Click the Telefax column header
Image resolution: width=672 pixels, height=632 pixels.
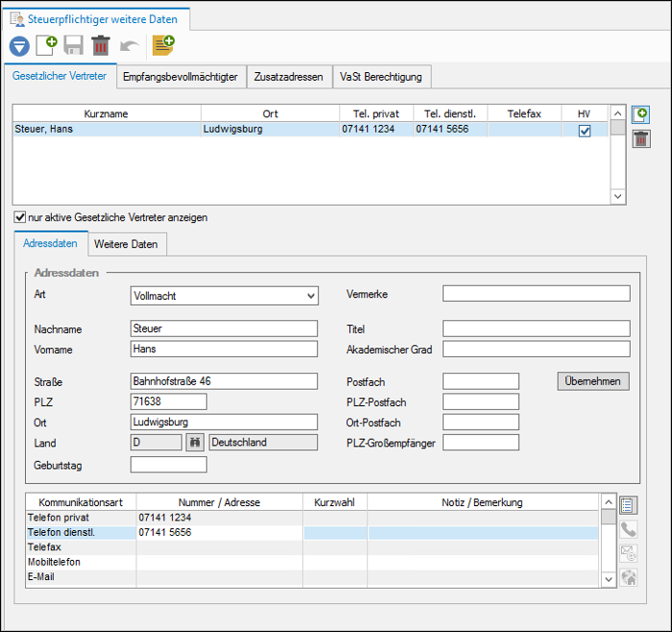click(x=524, y=113)
